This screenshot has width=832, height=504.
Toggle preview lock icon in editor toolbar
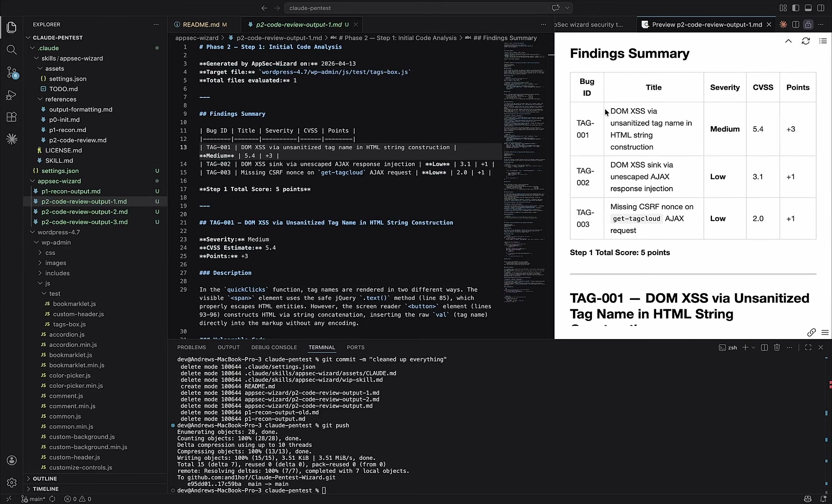coord(808,24)
